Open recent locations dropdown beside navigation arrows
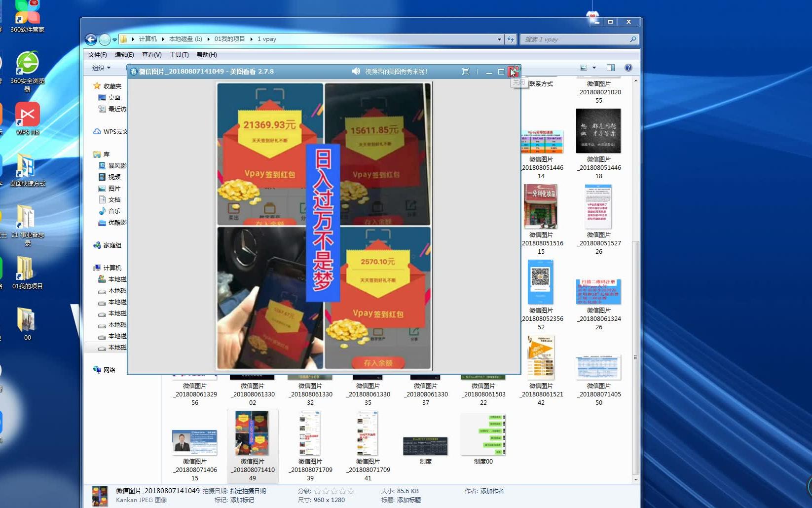This screenshot has height=508, width=812. (114, 39)
